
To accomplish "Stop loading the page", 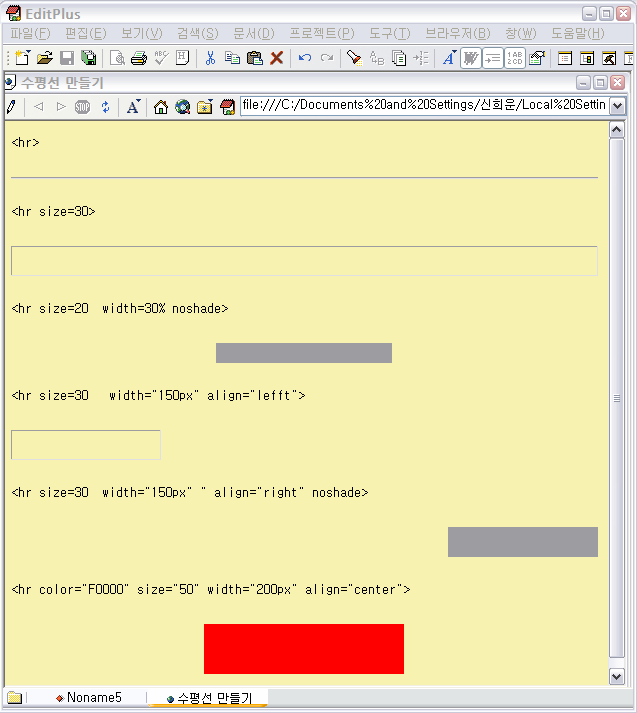I will [82, 107].
